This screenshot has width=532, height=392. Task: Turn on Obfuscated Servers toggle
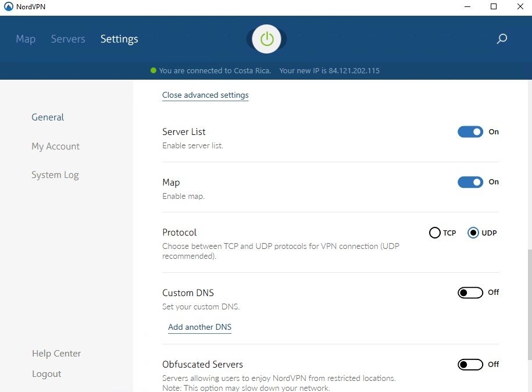470,365
